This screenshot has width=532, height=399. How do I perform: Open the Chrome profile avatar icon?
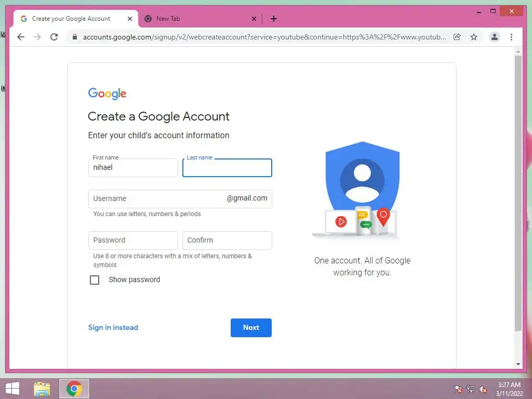click(495, 37)
